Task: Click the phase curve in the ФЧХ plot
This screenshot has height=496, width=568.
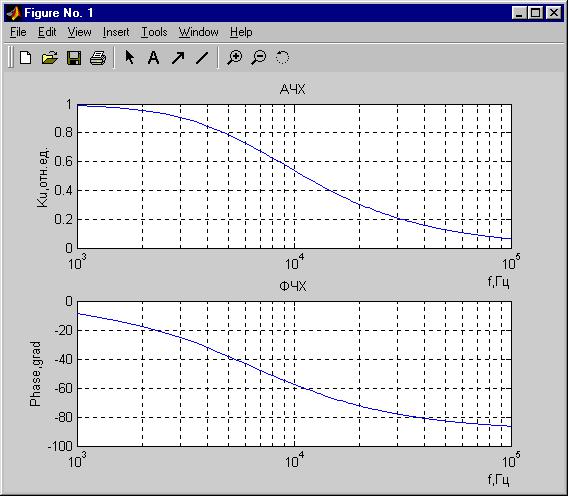Action: (295, 384)
